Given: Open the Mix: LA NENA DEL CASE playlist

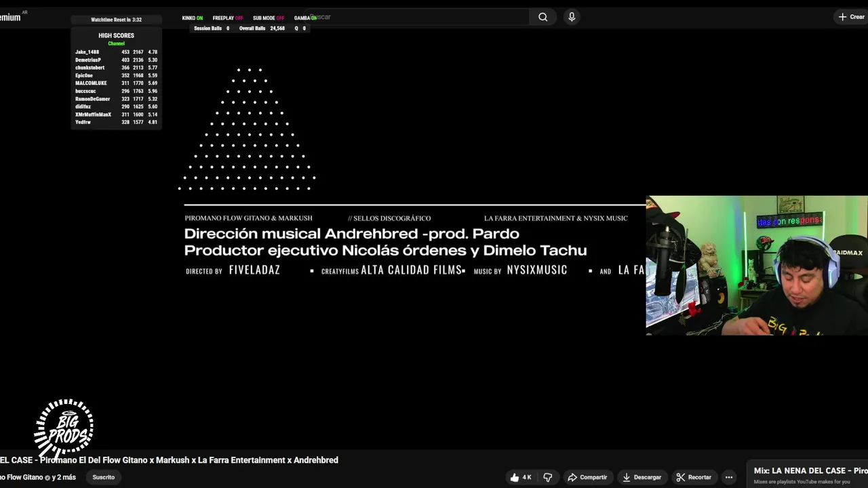Looking at the screenshot, I should (x=810, y=470).
